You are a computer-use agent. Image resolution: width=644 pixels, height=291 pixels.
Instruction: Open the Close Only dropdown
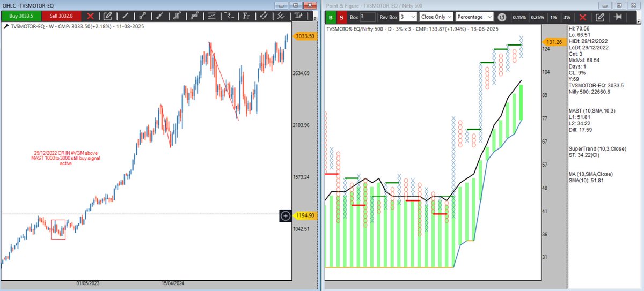(436, 17)
